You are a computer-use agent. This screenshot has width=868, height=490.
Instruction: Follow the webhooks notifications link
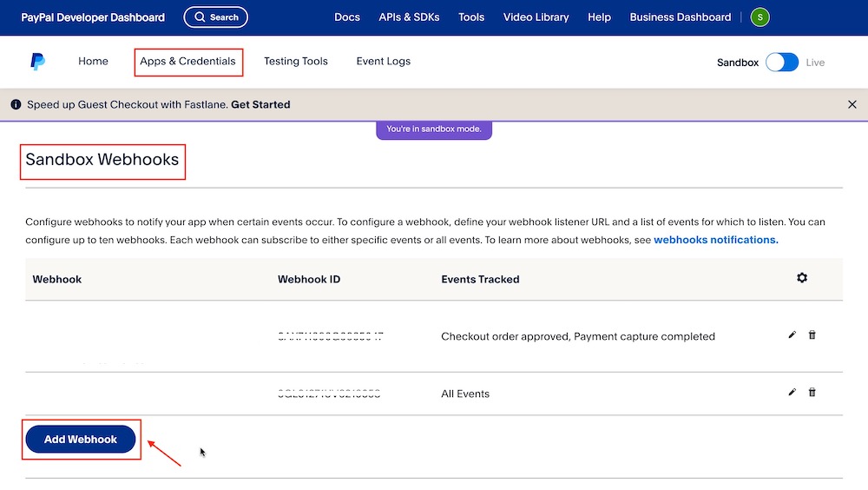coord(716,240)
